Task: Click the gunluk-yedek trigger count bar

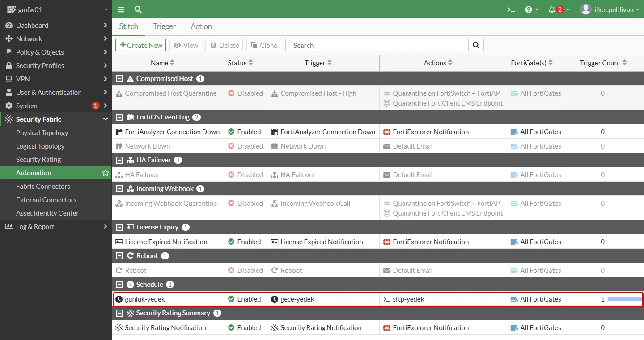Action: click(625, 299)
